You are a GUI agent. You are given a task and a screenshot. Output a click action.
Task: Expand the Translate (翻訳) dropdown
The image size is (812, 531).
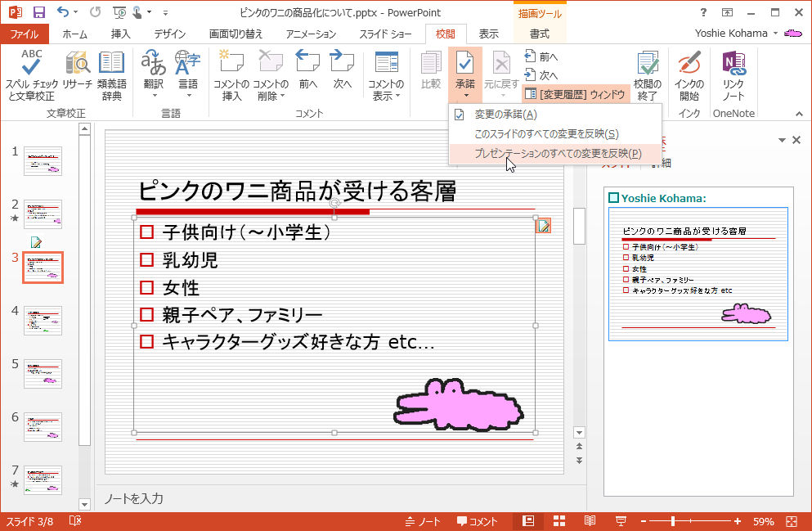tap(153, 96)
